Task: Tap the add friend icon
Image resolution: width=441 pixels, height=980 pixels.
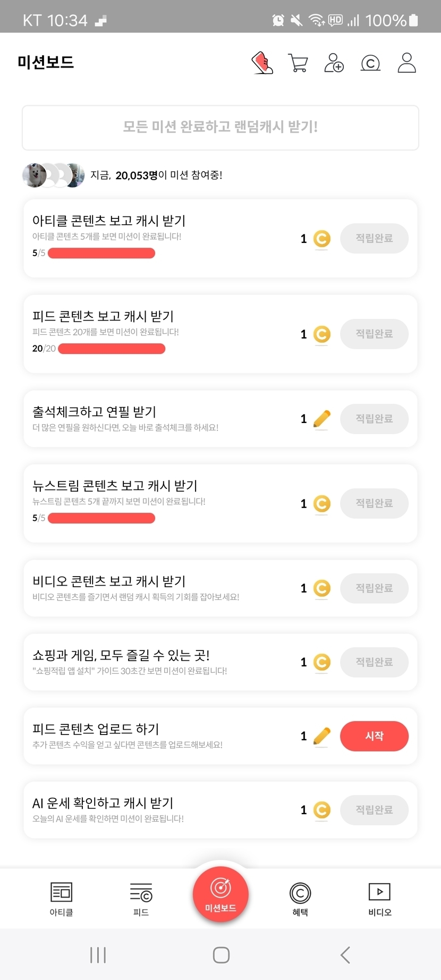Action: pyautogui.click(x=334, y=63)
